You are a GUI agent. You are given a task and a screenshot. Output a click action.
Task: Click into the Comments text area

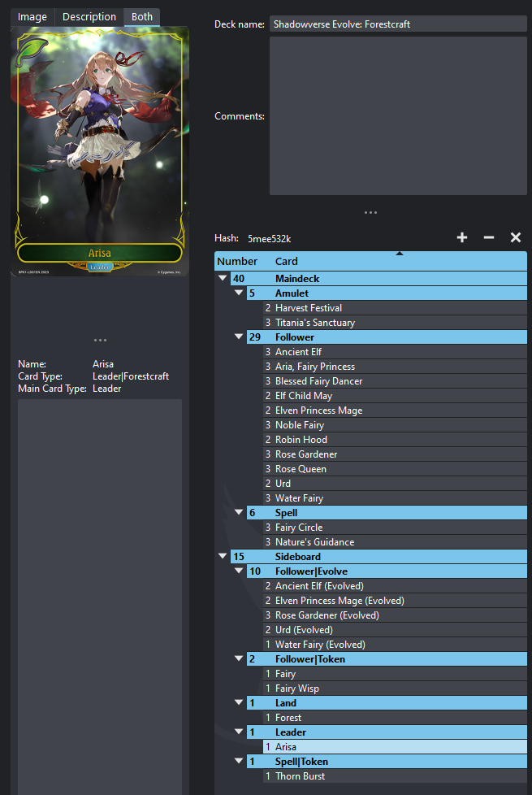point(398,116)
